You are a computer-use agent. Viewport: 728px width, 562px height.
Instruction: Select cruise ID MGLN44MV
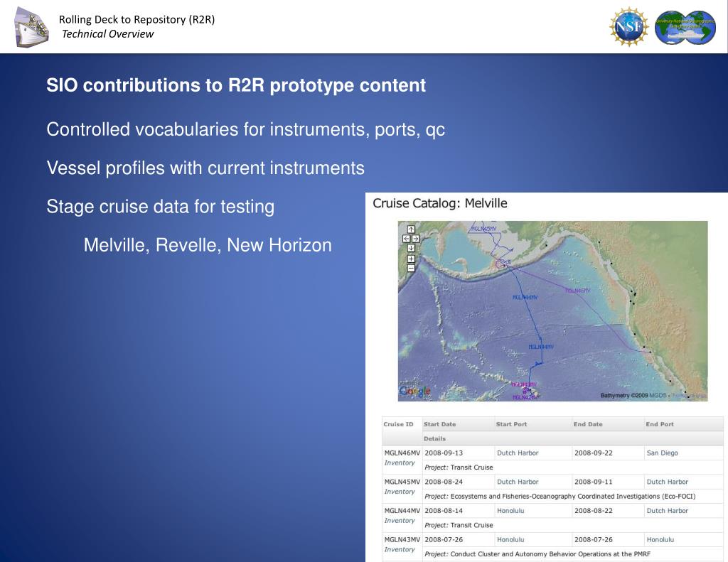point(402,510)
